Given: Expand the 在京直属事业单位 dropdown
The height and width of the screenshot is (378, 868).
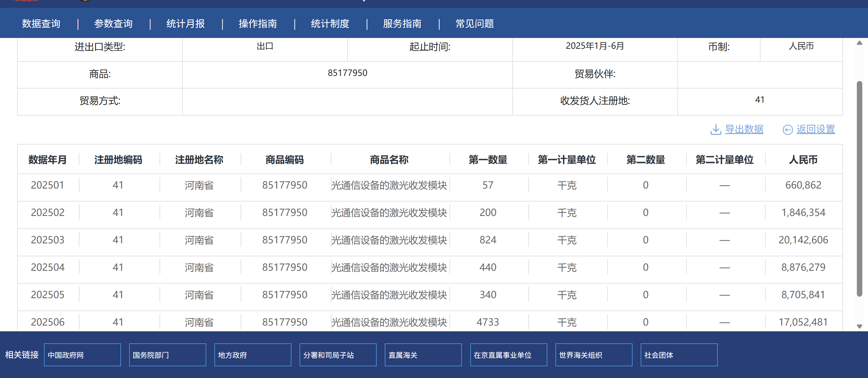Looking at the screenshot, I should tap(509, 355).
